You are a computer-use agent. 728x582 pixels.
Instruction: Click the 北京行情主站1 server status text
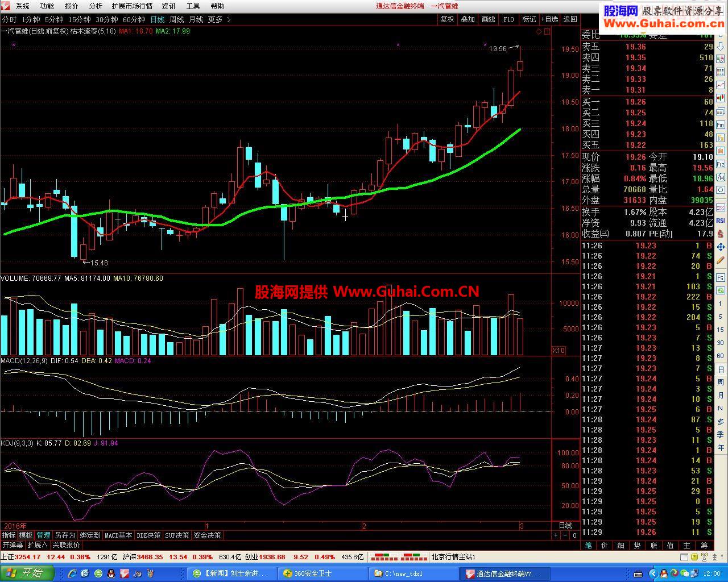pos(453,557)
